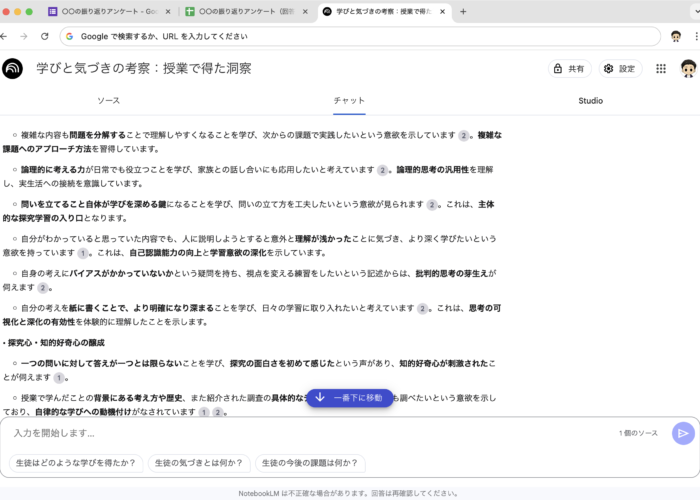Click citation 2 after 家族との話し合い sentence
The width and height of the screenshot is (700, 500).
pos(382,170)
